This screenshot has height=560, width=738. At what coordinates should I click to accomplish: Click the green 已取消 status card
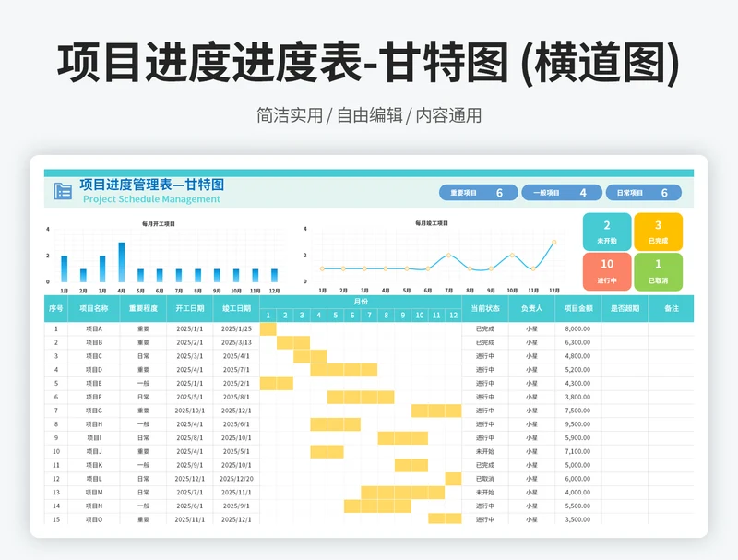click(658, 271)
